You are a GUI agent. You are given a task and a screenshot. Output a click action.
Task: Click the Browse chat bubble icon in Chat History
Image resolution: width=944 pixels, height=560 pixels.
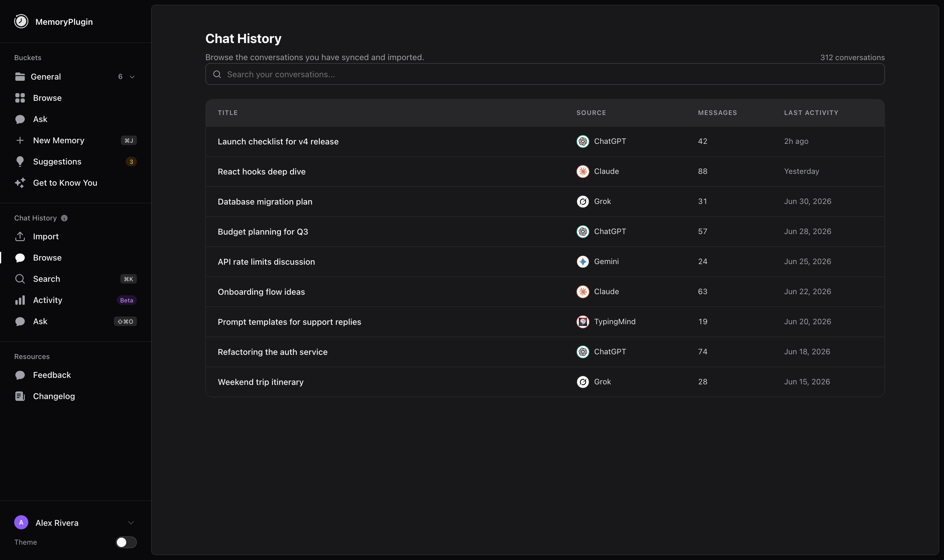click(x=20, y=258)
